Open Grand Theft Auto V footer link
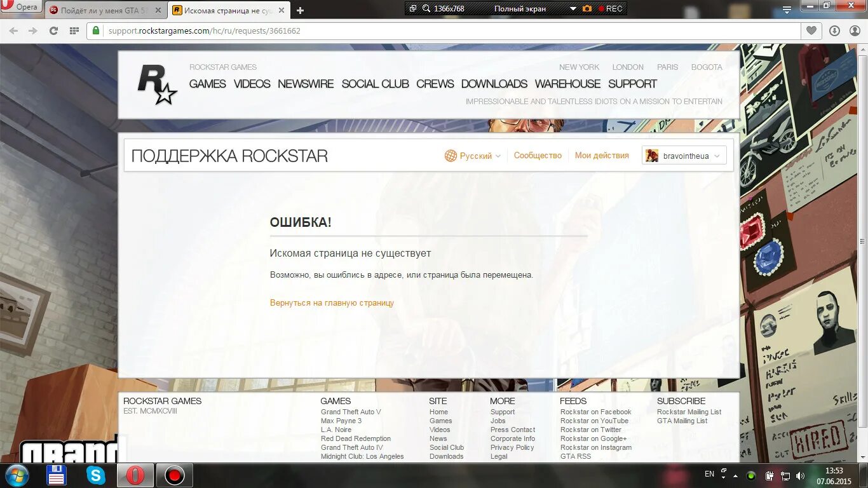The height and width of the screenshot is (488, 868). click(351, 412)
